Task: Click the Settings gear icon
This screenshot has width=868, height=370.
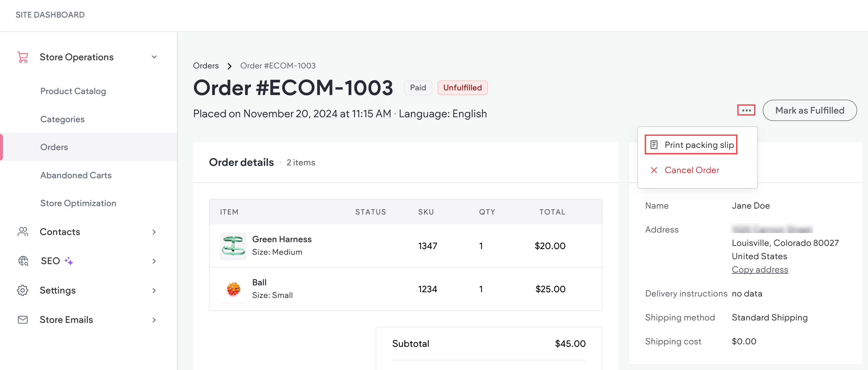Action: [x=22, y=290]
